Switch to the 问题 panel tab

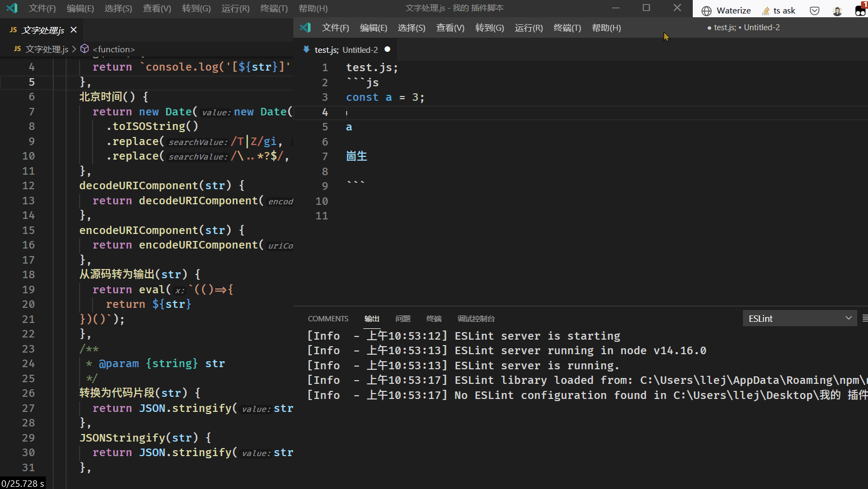pos(403,319)
